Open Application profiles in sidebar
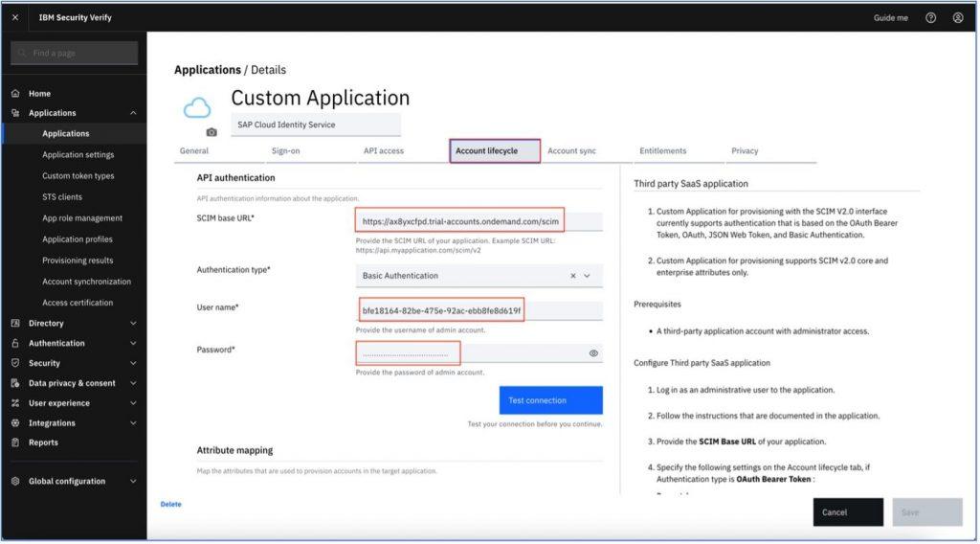 pyautogui.click(x=78, y=239)
